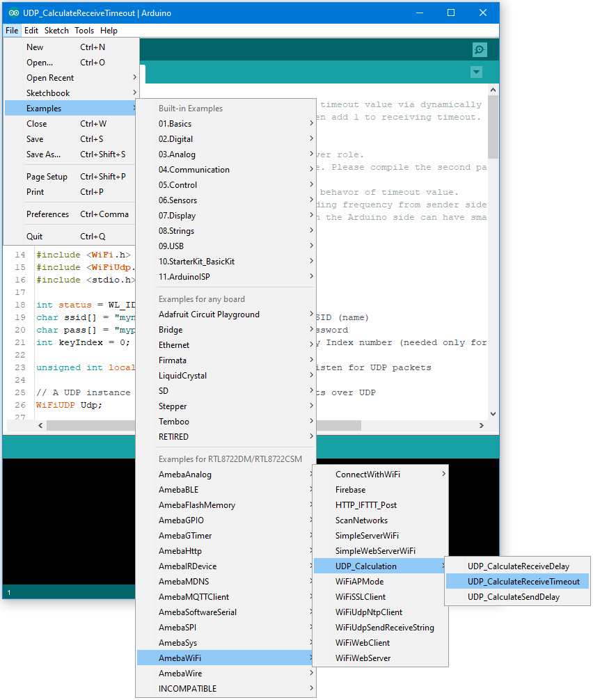Choose New from the File menu
This screenshot has width=593, height=700.
(71, 47)
